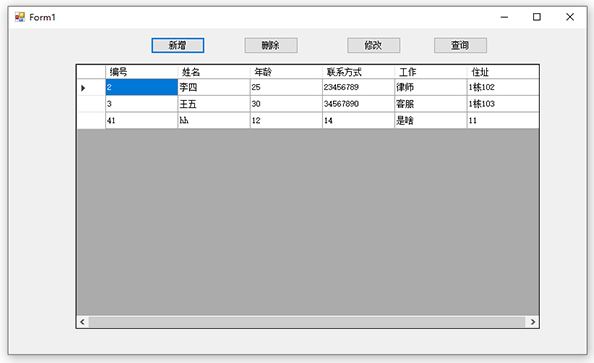Click the right arrow of horizontal scrollbar
Screen dimensions: 594x363
pyautogui.click(x=533, y=322)
